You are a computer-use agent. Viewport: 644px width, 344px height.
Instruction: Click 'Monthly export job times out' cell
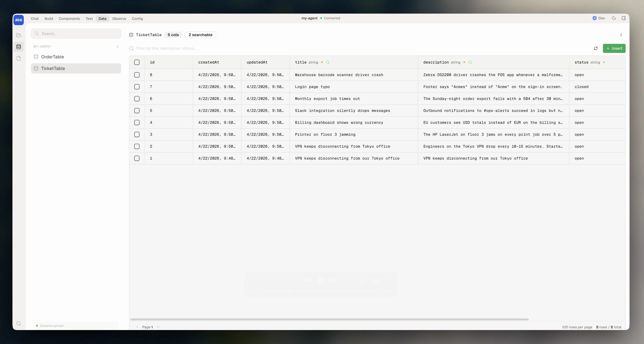354,99
